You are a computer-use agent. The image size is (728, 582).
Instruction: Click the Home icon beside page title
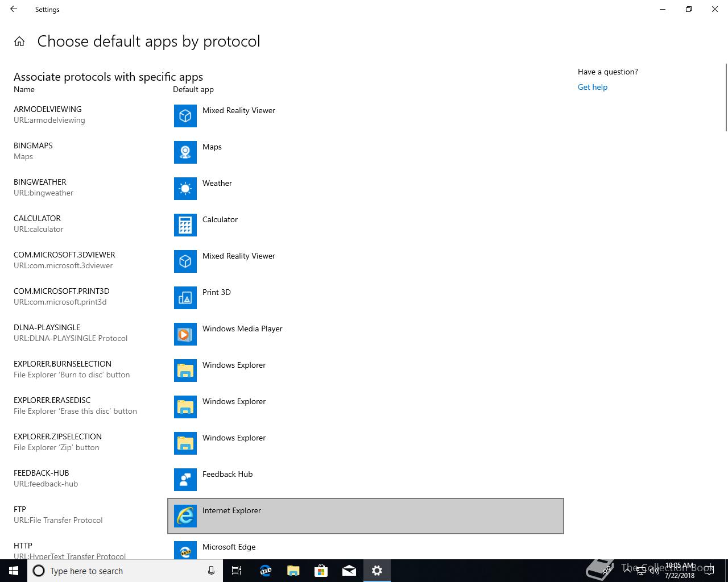pos(19,41)
